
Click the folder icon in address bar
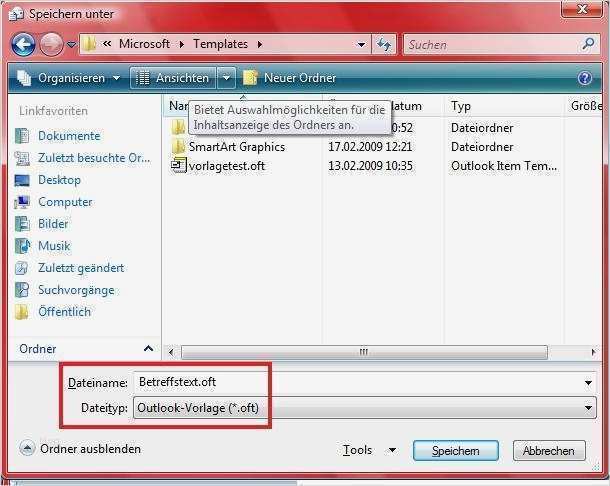tap(89, 44)
